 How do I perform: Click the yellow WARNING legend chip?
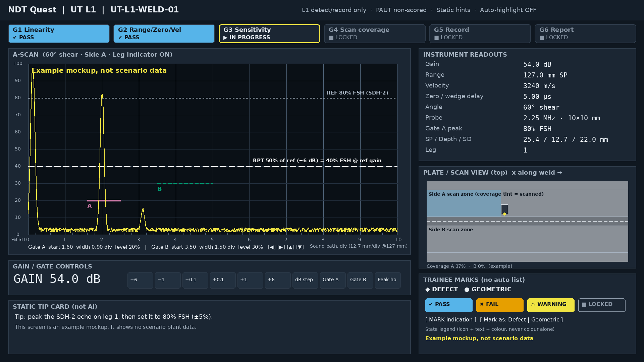coord(551,305)
